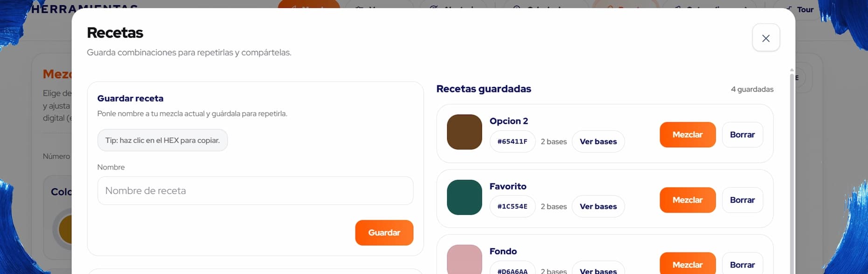Viewport: 868px width, 274px height.
Task: Expand Ver bases for Favorito
Action: coord(598,206)
